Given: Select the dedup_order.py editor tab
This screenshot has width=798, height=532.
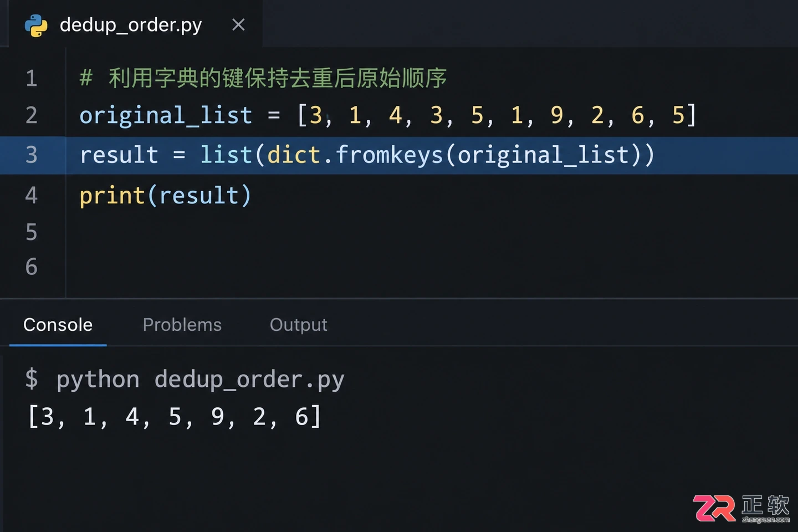Looking at the screenshot, I should (x=135, y=24).
